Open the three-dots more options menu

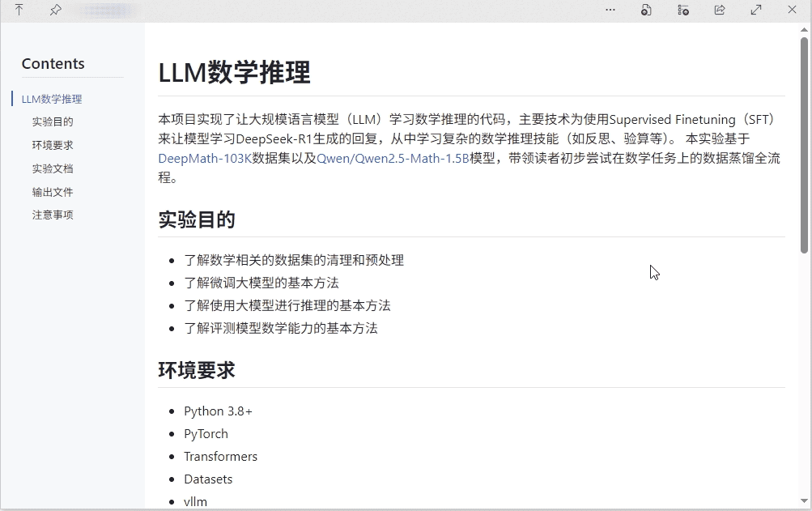pyautogui.click(x=610, y=10)
